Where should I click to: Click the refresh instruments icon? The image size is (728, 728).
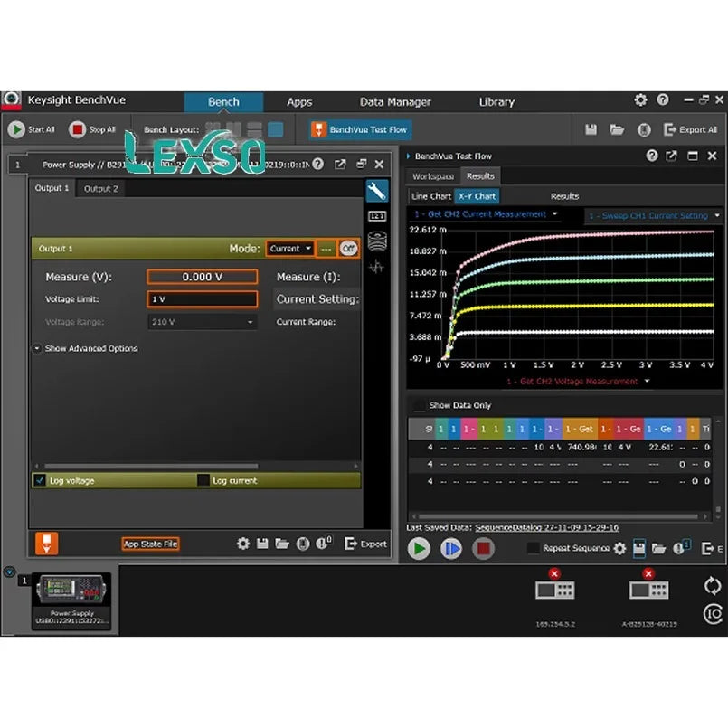713,585
